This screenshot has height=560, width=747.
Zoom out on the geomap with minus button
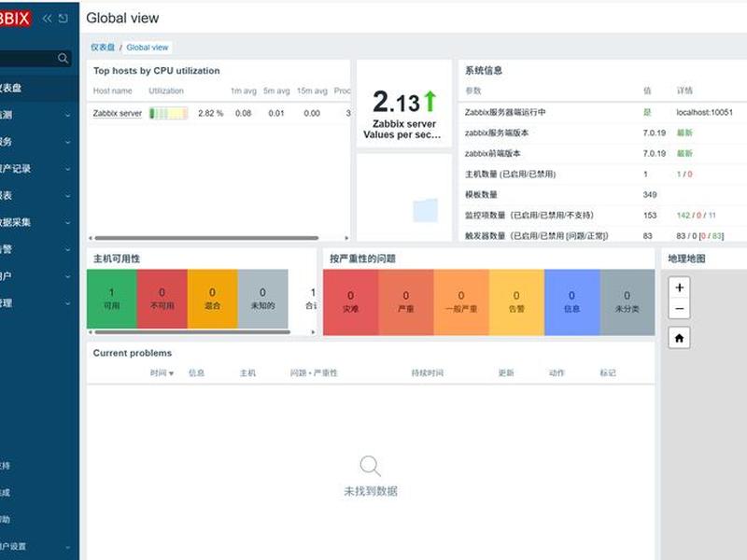(x=680, y=309)
